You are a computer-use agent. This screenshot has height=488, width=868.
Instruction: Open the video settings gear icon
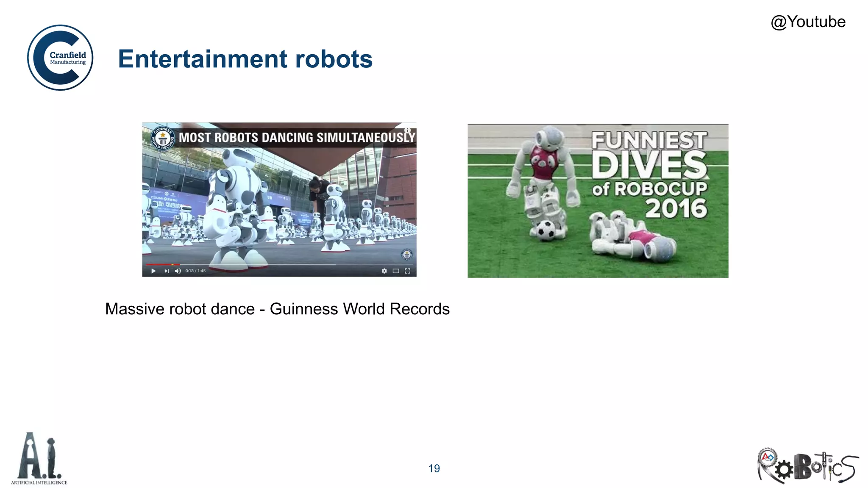click(384, 271)
